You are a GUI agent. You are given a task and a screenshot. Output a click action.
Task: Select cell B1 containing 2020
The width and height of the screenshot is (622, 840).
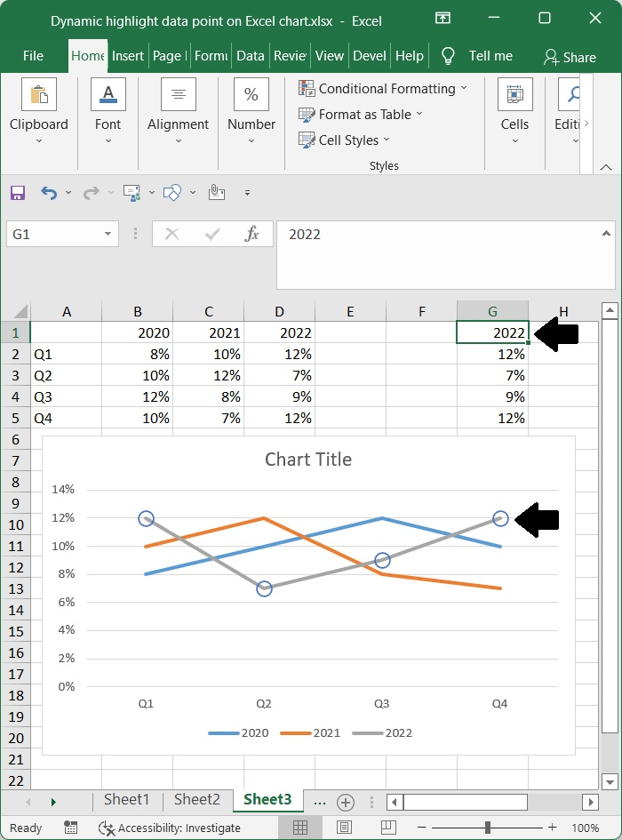[x=137, y=332]
